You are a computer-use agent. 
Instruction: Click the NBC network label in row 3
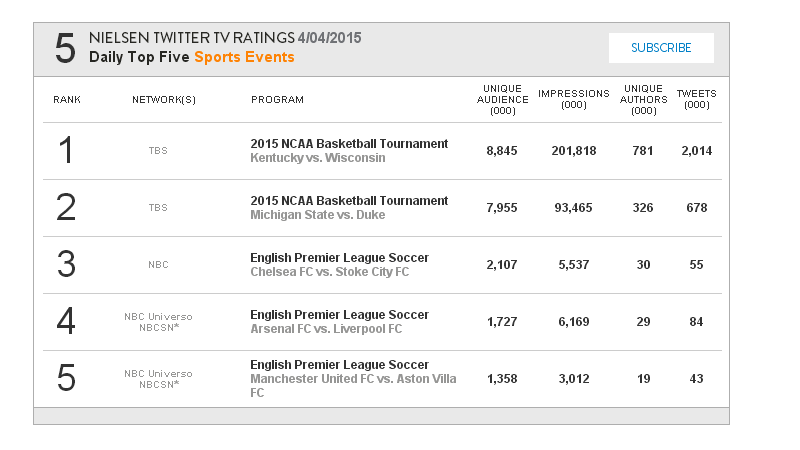click(x=158, y=265)
